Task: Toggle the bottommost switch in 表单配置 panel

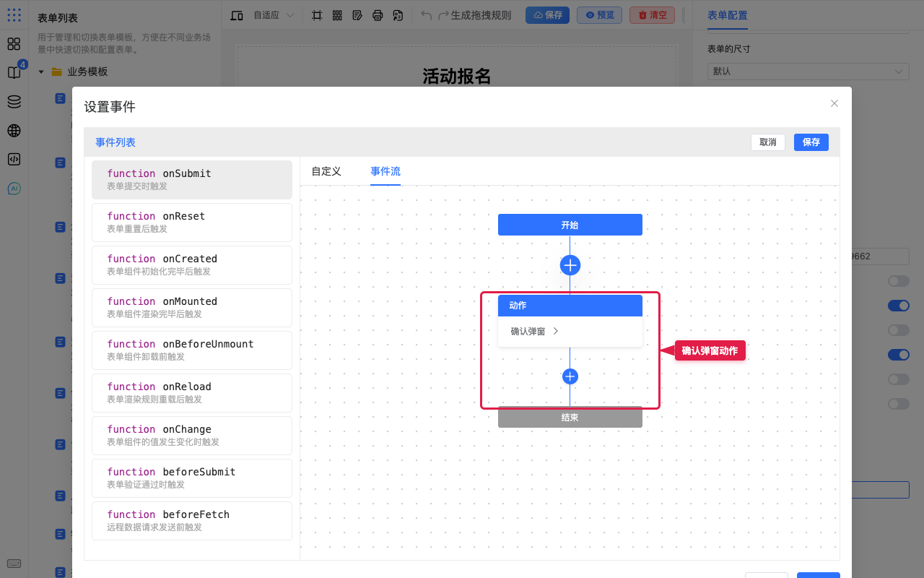Action: click(x=899, y=404)
